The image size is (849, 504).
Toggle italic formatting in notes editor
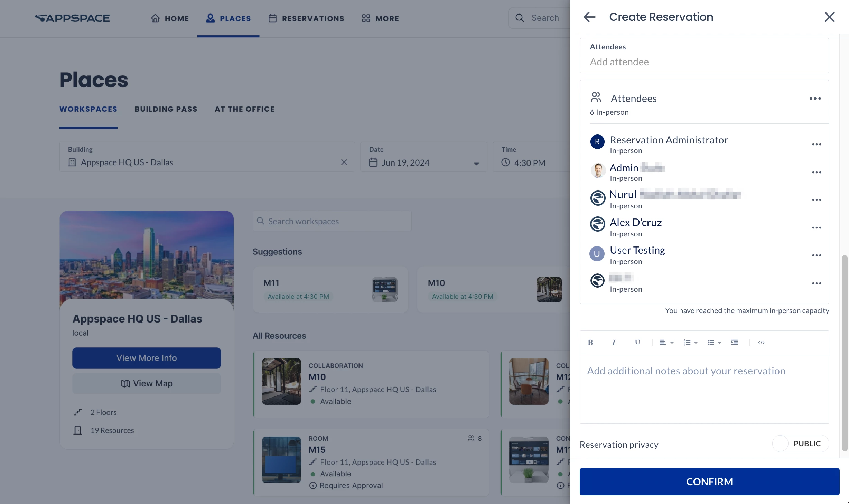click(614, 342)
